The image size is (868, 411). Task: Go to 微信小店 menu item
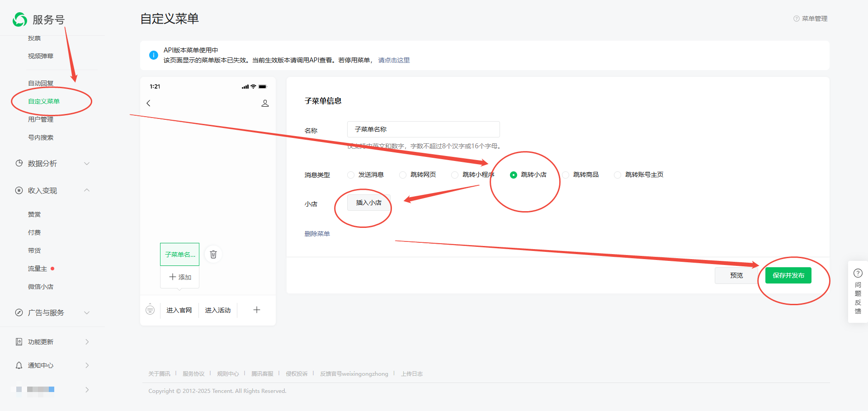tap(41, 287)
